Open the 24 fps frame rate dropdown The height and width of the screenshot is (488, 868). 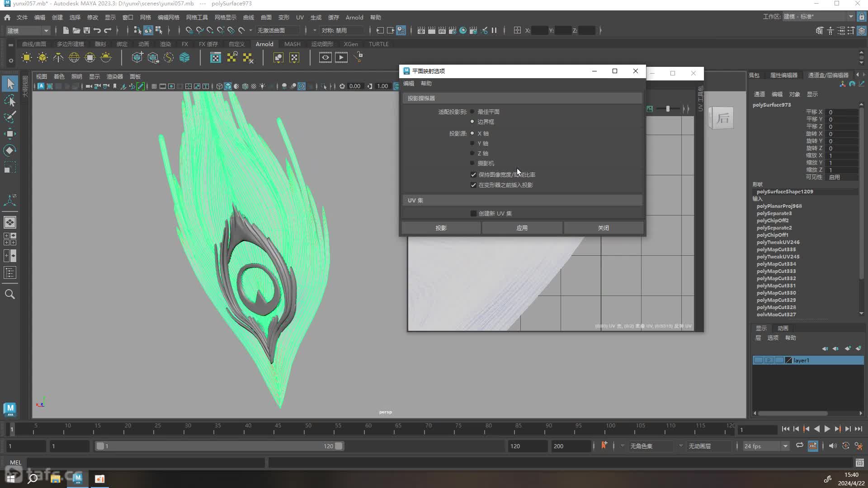[x=766, y=446]
